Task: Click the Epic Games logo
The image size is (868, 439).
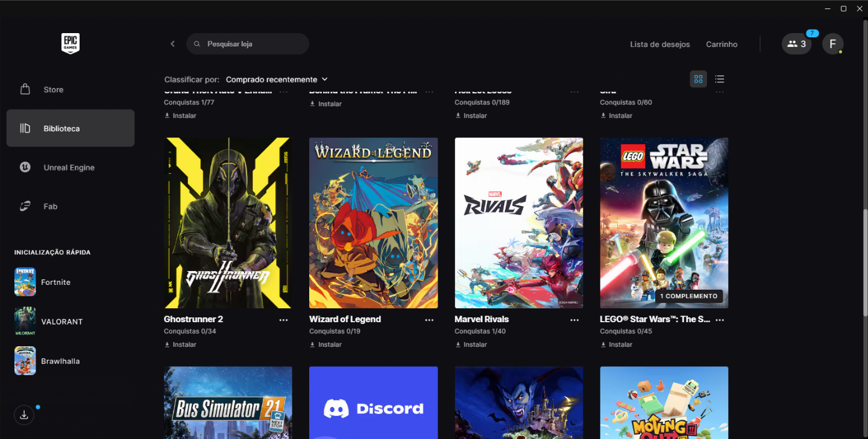Action: tap(71, 43)
